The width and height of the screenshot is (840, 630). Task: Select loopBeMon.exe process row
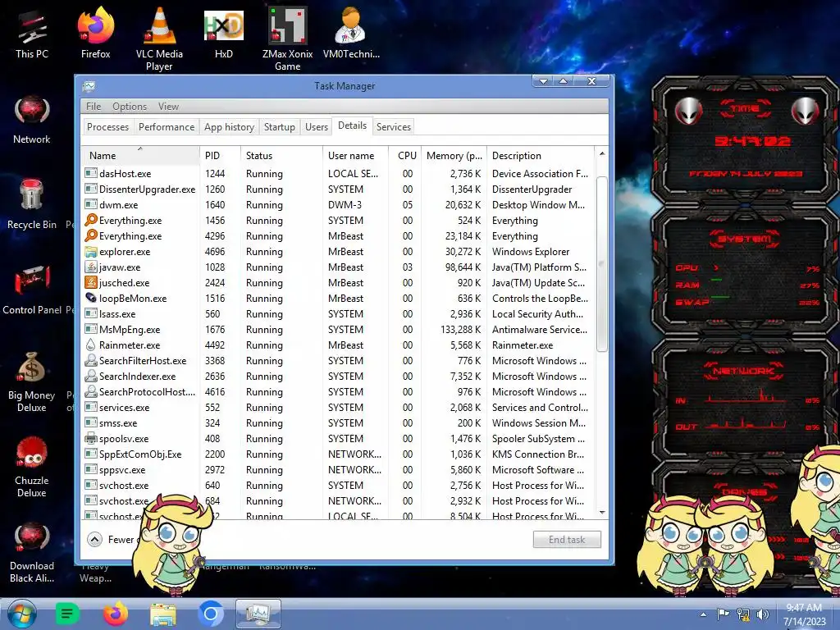pos(337,299)
